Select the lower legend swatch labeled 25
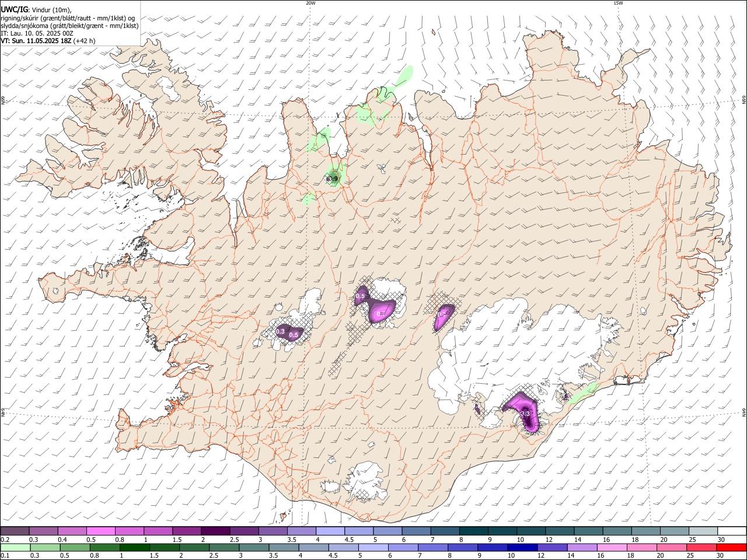Viewport: 747px width, 560px height. [x=701, y=547]
